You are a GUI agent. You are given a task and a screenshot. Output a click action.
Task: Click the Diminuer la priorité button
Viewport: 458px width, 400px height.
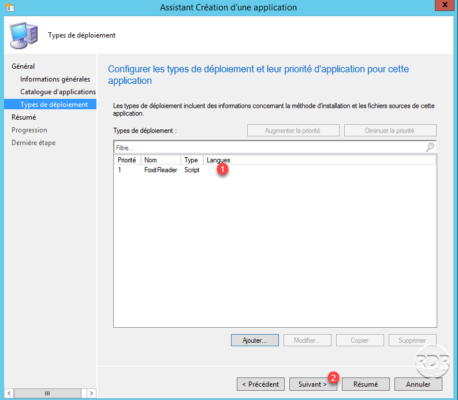coord(390,131)
